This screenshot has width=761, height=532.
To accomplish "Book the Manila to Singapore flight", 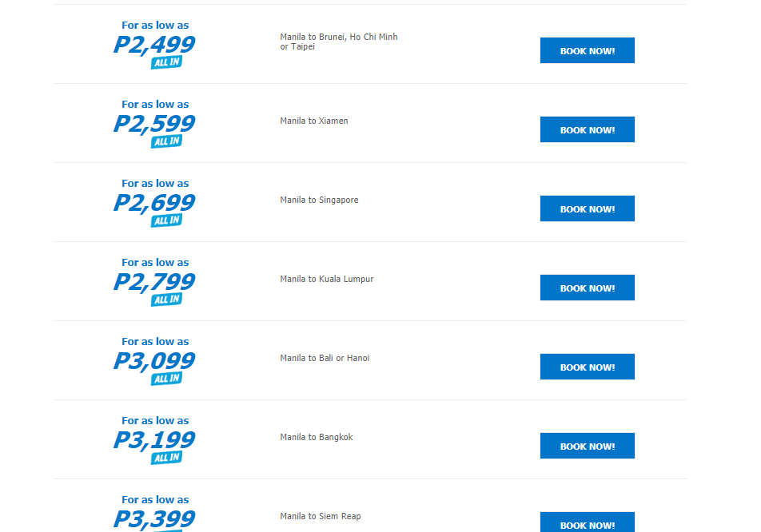I will coord(588,208).
